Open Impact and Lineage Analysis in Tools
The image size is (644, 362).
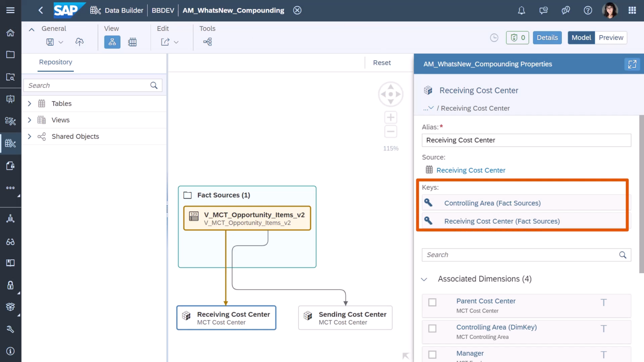point(207,41)
